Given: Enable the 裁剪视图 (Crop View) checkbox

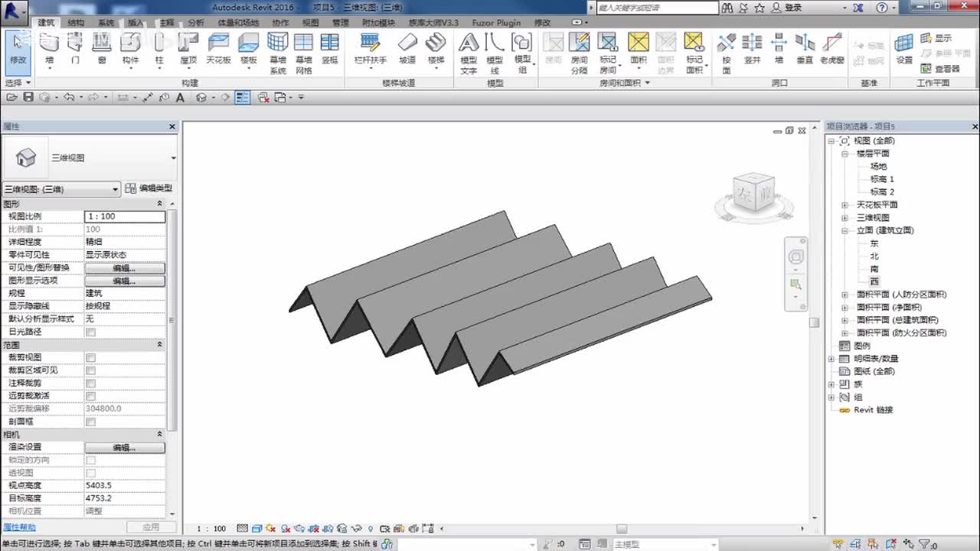Looking at the screenshot, I should coord(91,357).
